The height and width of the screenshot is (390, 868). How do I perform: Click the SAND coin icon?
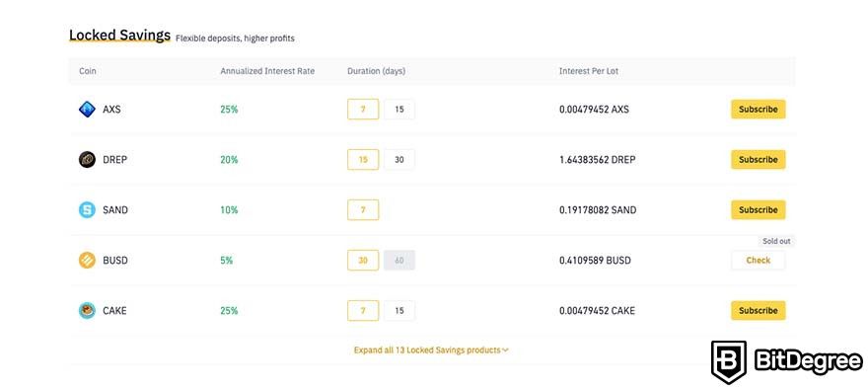pos(87,210)
